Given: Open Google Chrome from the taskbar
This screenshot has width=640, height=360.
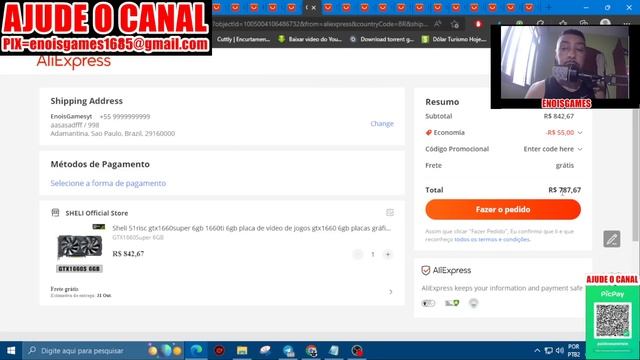Looking at the screenshot, I should pos(311,351).
